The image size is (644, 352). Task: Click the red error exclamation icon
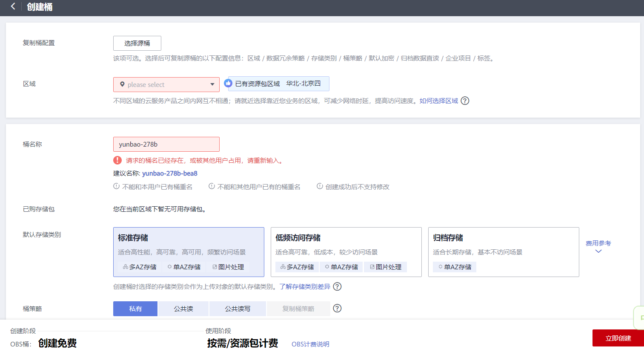[x=117, y=160]
